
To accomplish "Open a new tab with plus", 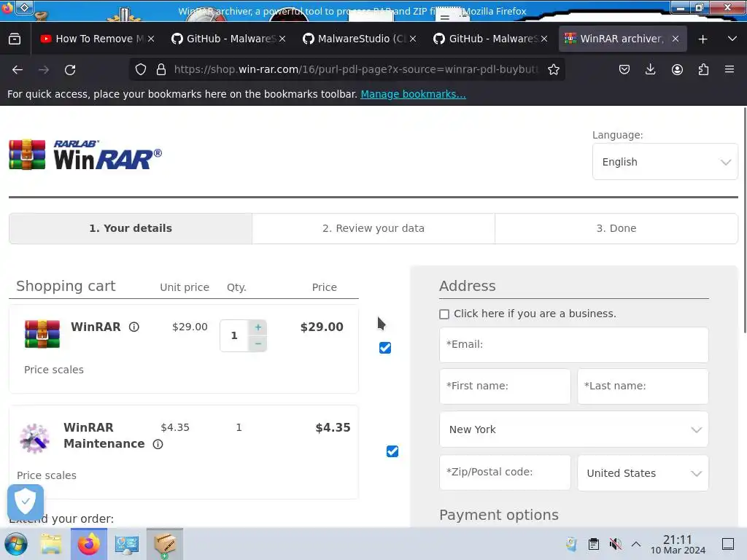I will pyautogui.click(x=703, y=39).
